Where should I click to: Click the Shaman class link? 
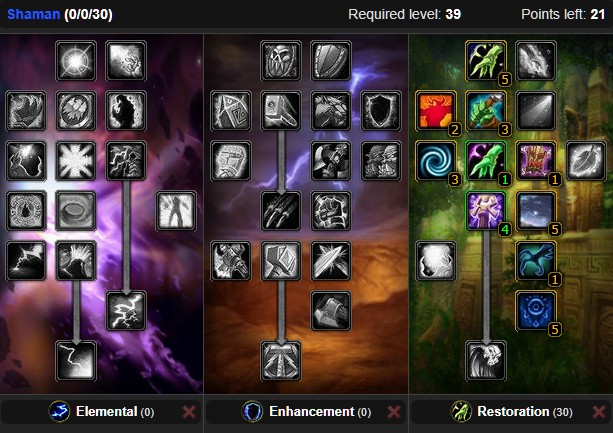click(x=34, y=14)
